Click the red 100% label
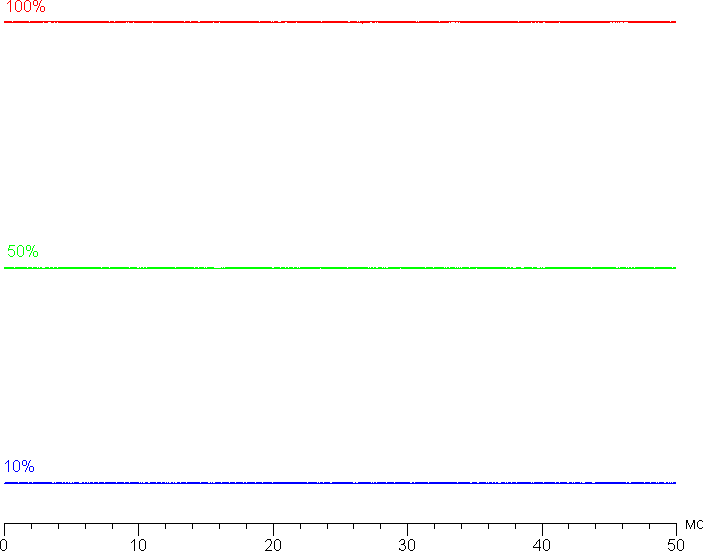 coord(25,6)
